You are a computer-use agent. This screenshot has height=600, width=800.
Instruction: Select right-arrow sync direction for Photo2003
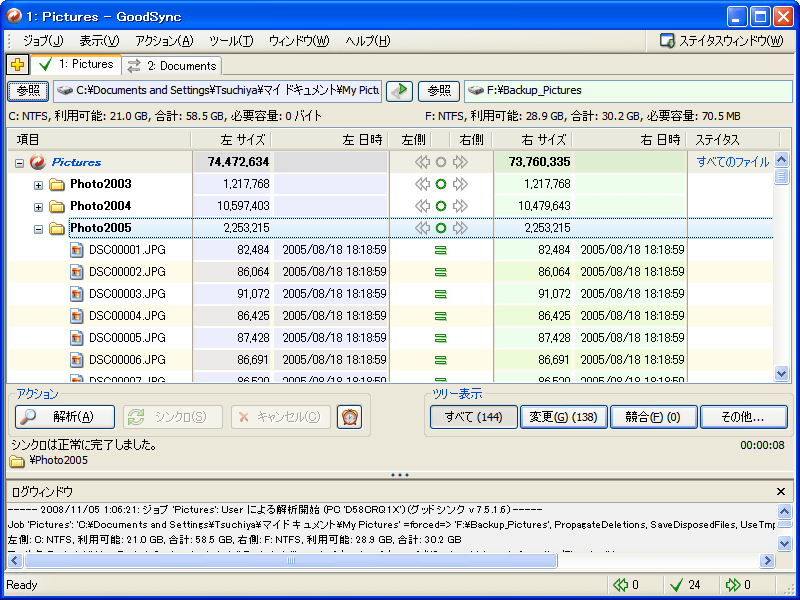460,184
